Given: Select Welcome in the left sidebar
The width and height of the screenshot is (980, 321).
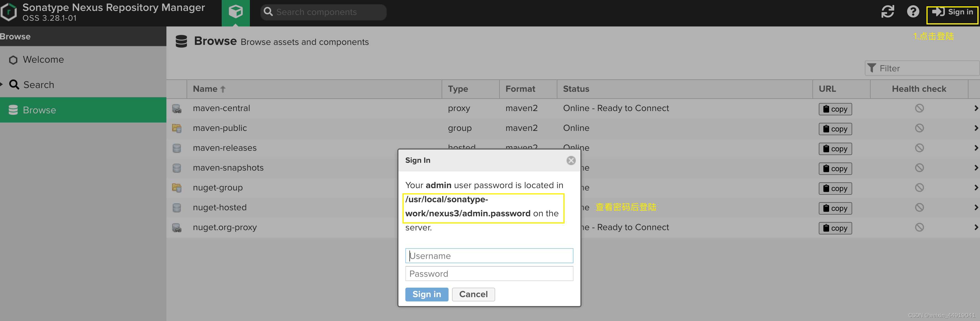Looking at the screenshot, I should tap(43, 60).
